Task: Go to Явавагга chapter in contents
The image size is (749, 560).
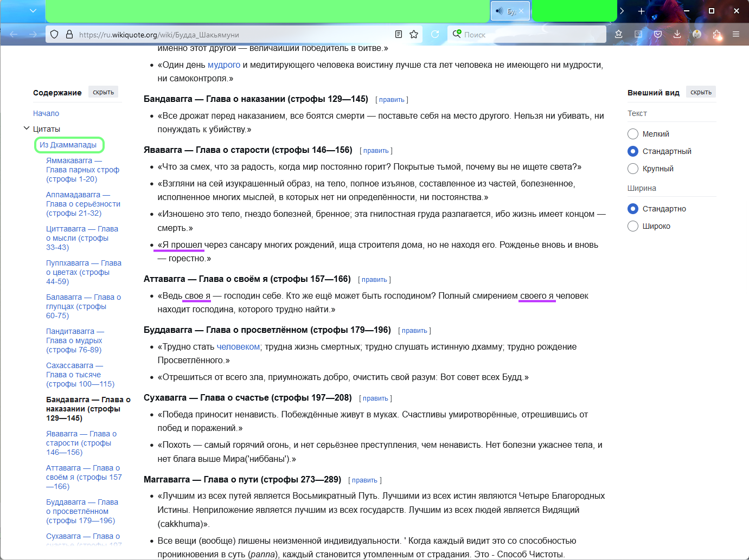Action: pos(81,443)
